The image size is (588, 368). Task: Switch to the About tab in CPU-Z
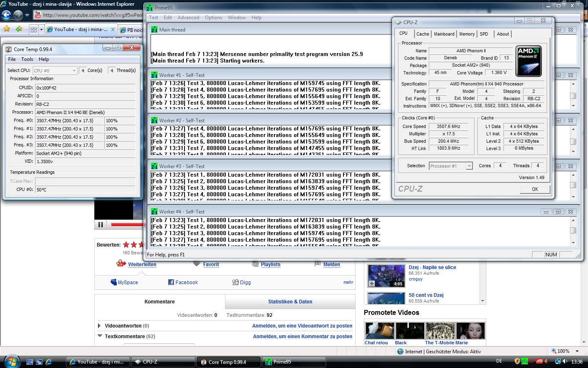(503, 34)
